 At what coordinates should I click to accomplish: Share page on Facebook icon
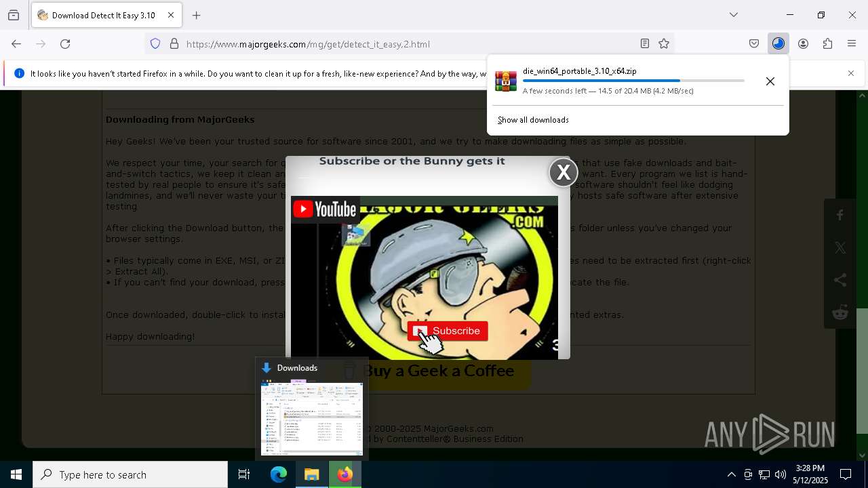840,216
